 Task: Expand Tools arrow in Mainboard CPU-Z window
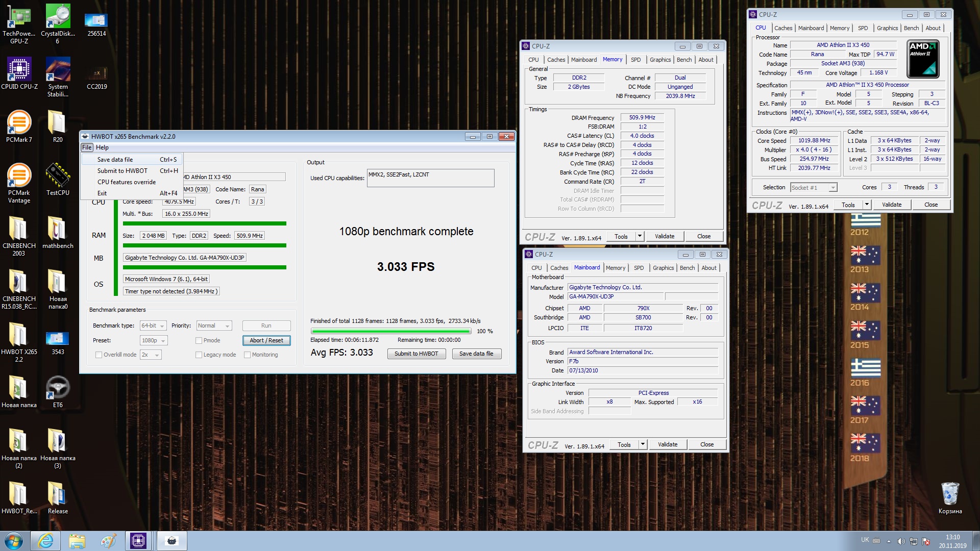(643, 445)
